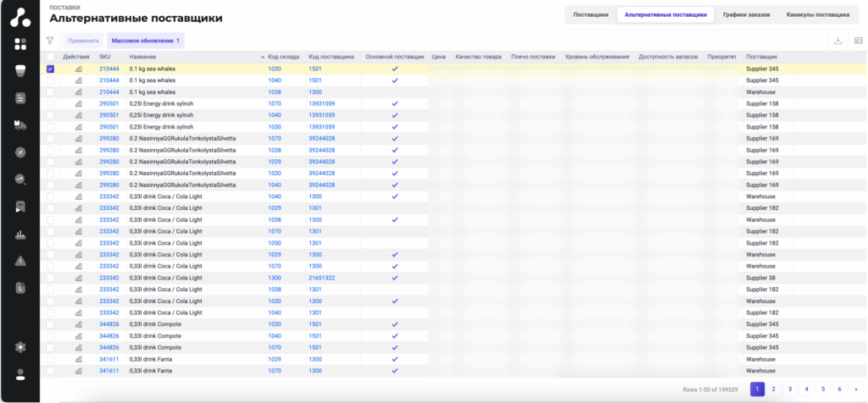Click the user profile icon at sidebar bottom
The image size is (868, 403).
tap(20, 375)
